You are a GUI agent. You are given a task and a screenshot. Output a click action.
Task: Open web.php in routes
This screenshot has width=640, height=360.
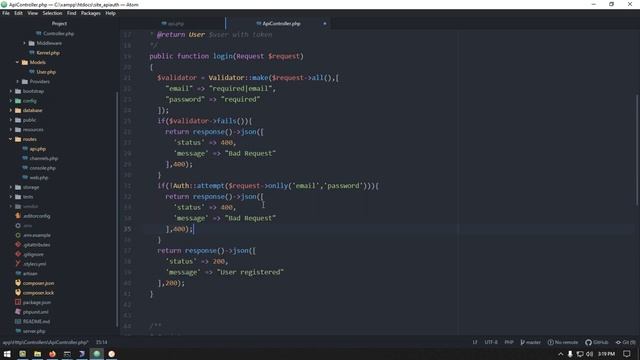point(39,178)
